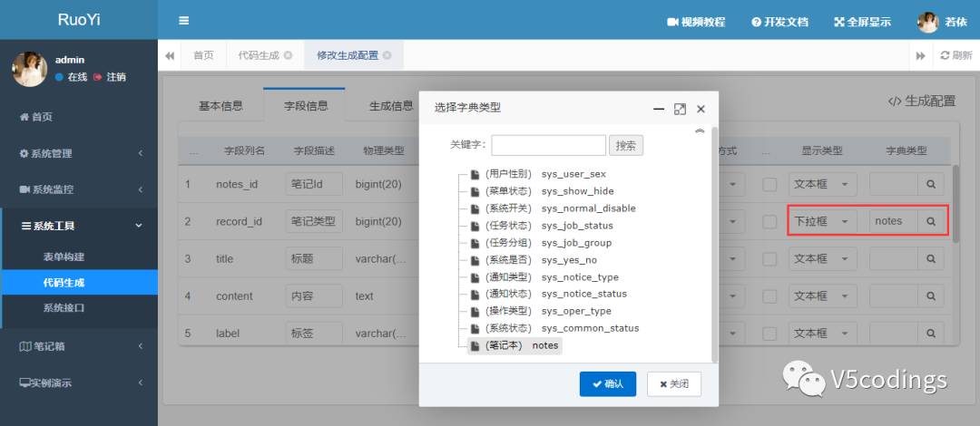
Task: Minimize the 选择字典类型 dialog
Action: (658, 109)
